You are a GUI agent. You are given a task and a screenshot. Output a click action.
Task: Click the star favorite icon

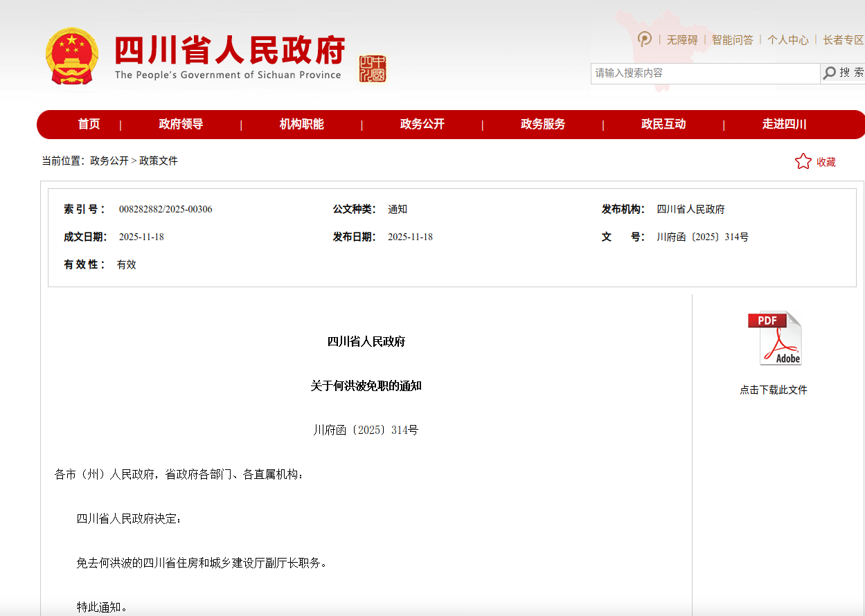[x=803, y=162]
